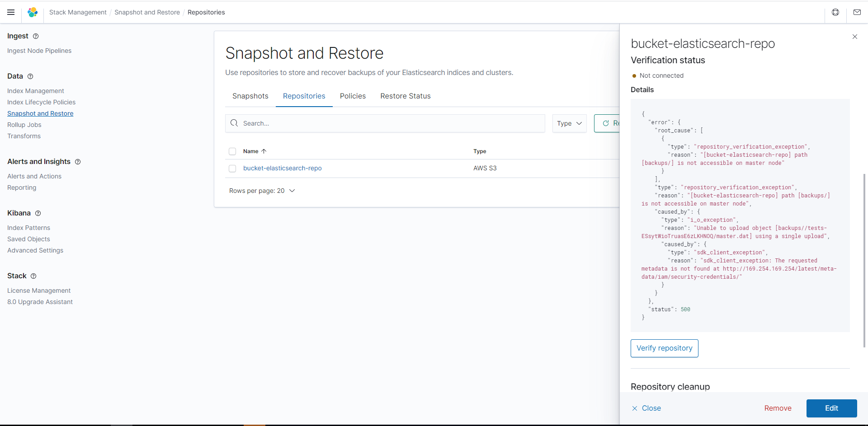Image resolution: width=868 pixels, height=426 pixels.
Task: Go to Index Management
Action: (36, 91)
